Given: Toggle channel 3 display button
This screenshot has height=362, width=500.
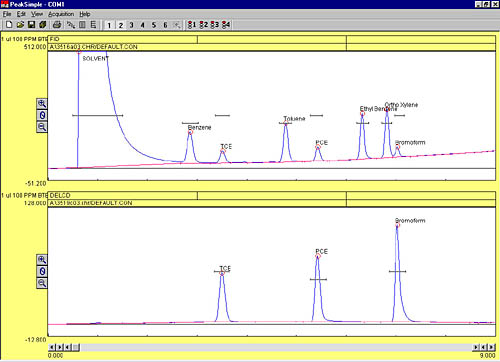Looking at the screenshot, I should coord(132,25).
